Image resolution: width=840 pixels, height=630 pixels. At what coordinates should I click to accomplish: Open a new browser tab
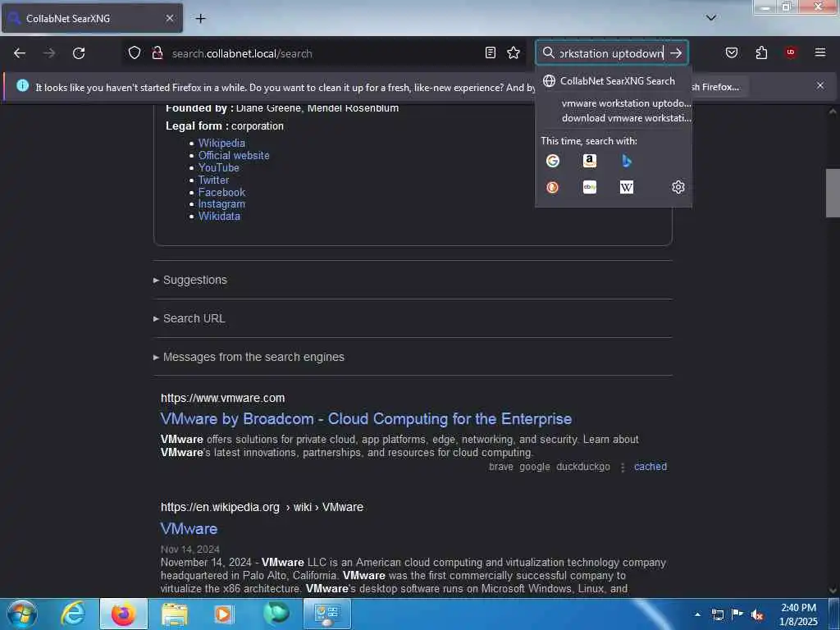click(200, 18)
